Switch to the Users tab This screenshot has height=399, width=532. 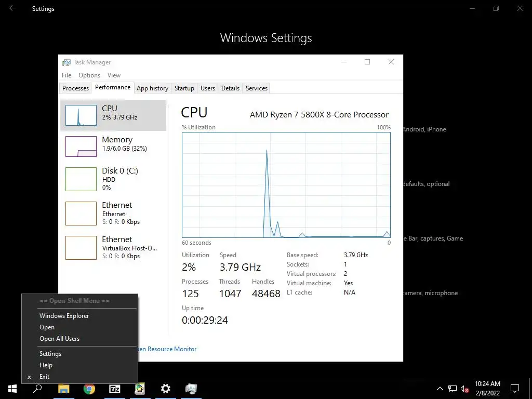[208, 88]
